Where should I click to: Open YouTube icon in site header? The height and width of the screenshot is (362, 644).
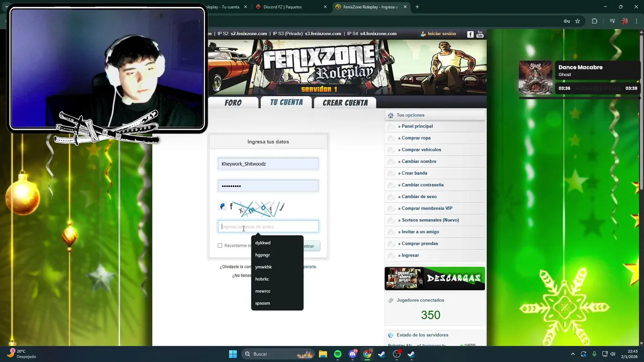pyautogui.click(x=480, y=34)
